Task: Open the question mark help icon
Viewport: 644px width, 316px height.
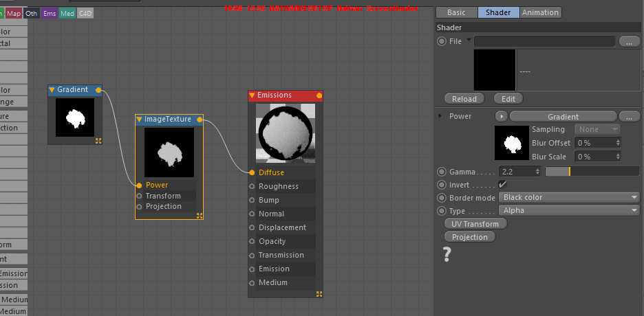Action: click(447, 254)
